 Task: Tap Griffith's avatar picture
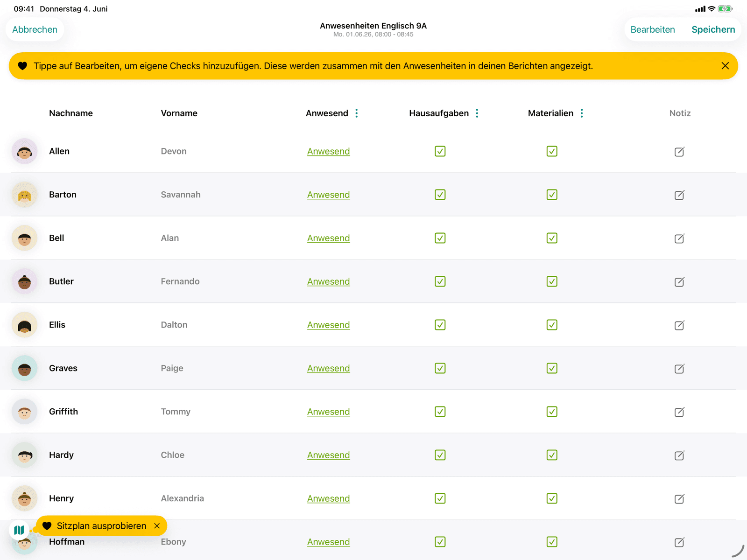[24, 412]
